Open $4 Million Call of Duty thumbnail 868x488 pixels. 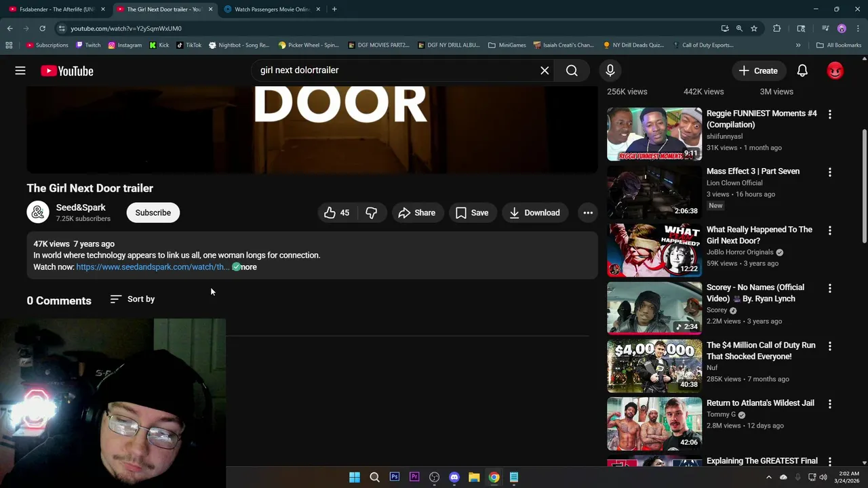point(654,366)
